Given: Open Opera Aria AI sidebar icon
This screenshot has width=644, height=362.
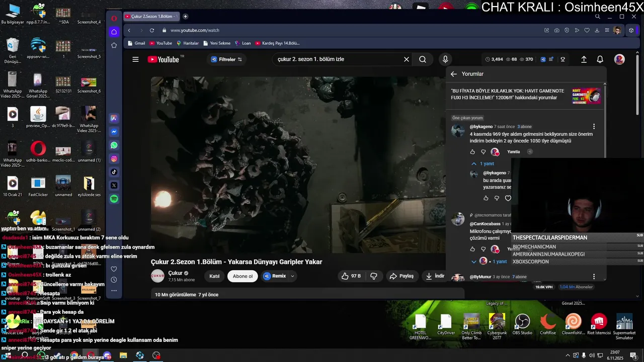Looking at the screenshot, I should 114,118.
